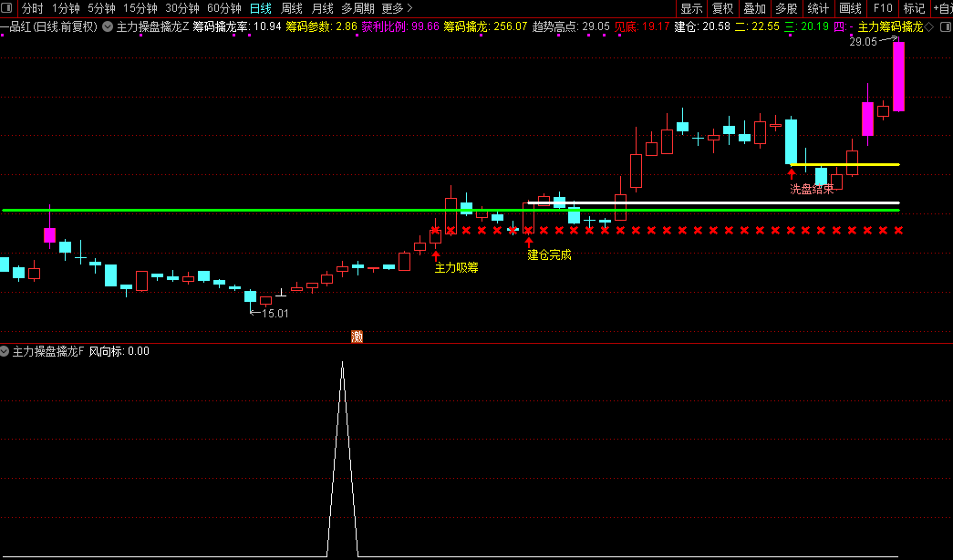Switch to the 60分钟 period
953x560 pixels.
coord(224,8)
